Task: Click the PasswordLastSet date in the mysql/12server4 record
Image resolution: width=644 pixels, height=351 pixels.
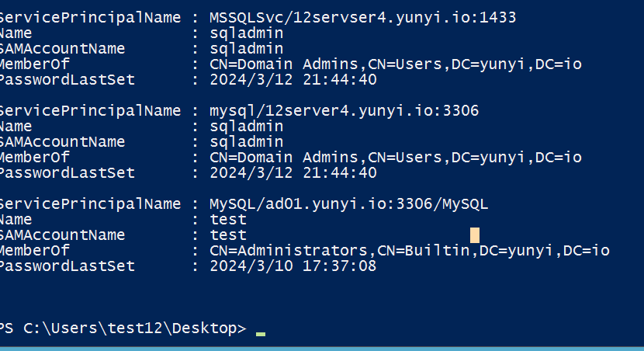Action: pos(293,172)
